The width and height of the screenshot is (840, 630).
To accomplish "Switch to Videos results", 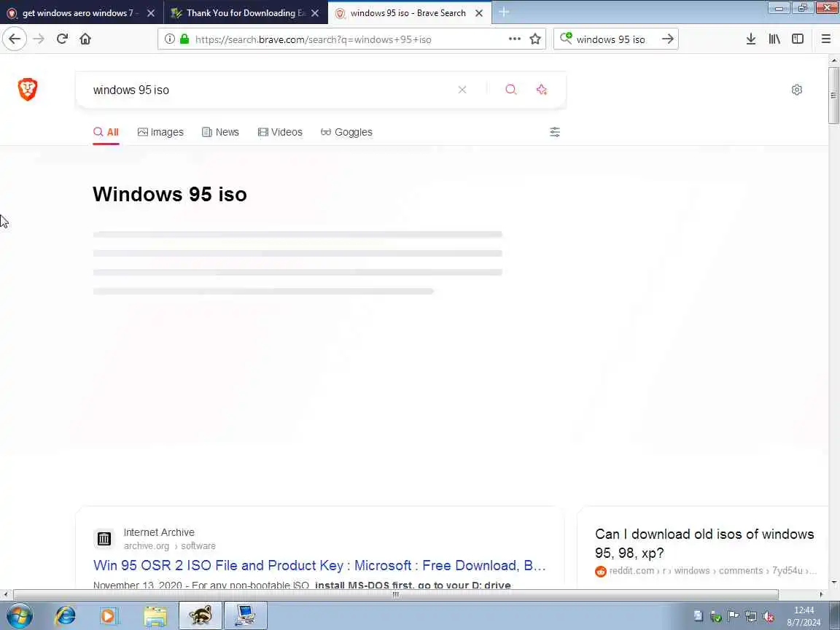I will (280, 132).
